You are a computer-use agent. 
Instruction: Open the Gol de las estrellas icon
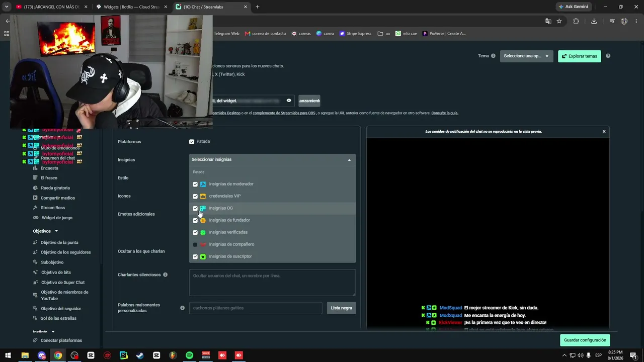tap(35, 318)
